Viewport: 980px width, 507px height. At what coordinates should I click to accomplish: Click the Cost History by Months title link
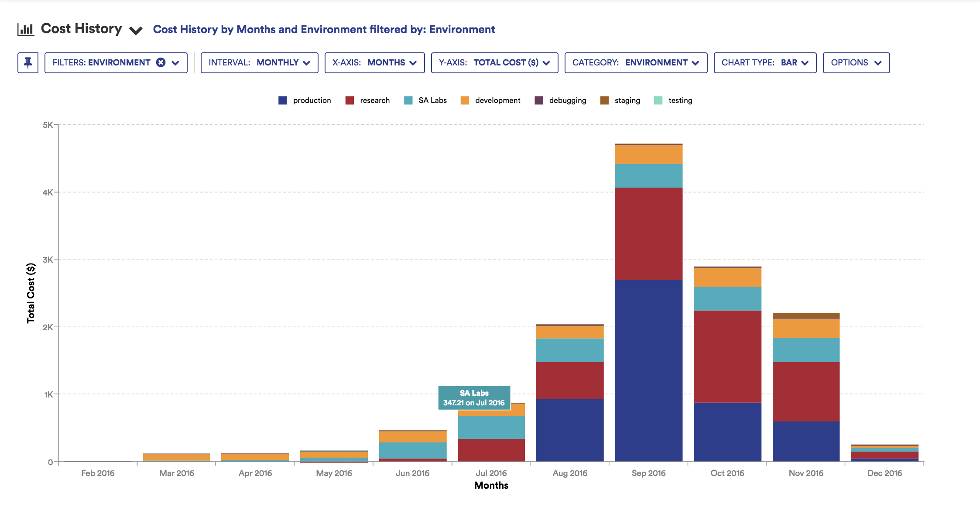click(x=324, y=29)
